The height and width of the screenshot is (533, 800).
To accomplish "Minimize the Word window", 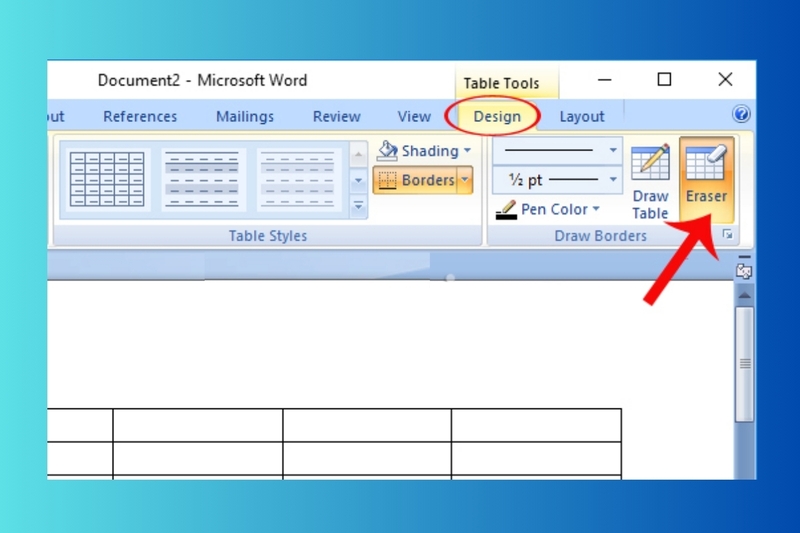I will click(x=605, y=80).
